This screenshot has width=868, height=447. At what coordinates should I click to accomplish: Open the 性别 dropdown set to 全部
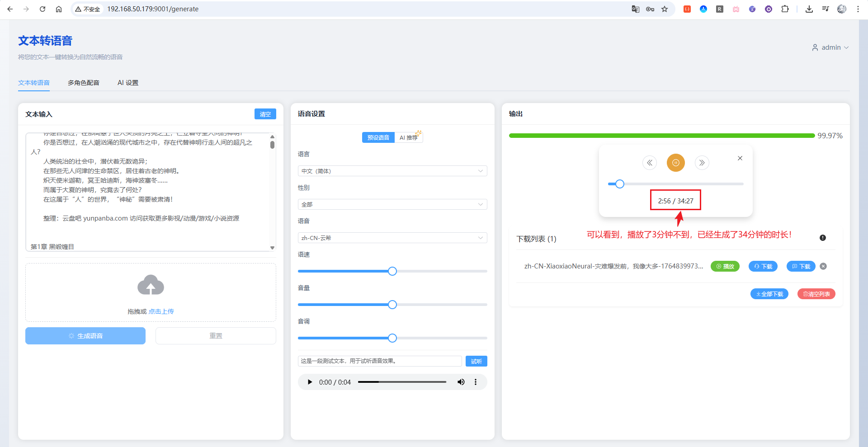[392, 204]
